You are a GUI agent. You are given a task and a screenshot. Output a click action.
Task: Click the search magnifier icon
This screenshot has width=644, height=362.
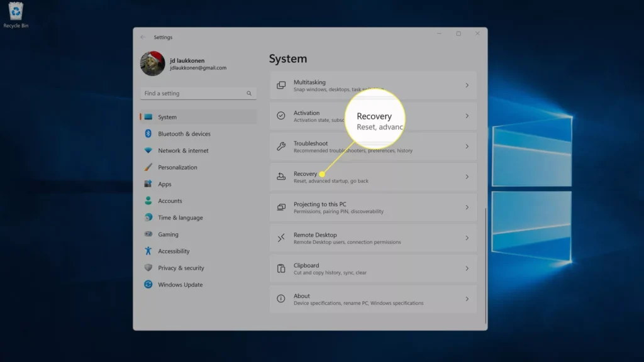[249, 93]
